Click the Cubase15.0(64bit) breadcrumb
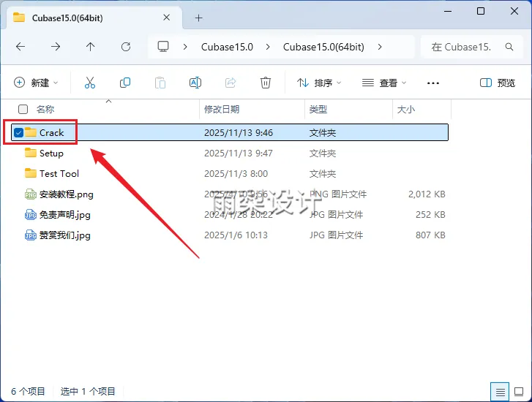 pyautogui.click(x=323, y=47)
